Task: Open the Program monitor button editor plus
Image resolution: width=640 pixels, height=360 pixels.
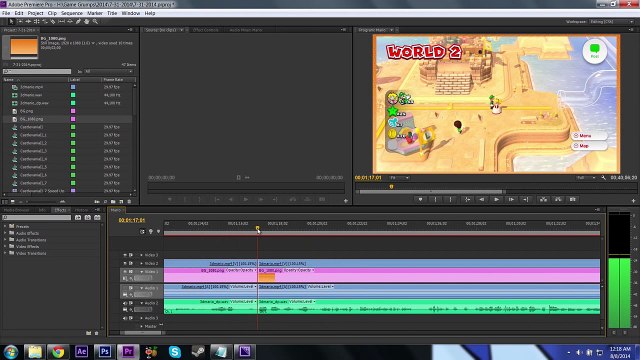Action: coord(633,200)
